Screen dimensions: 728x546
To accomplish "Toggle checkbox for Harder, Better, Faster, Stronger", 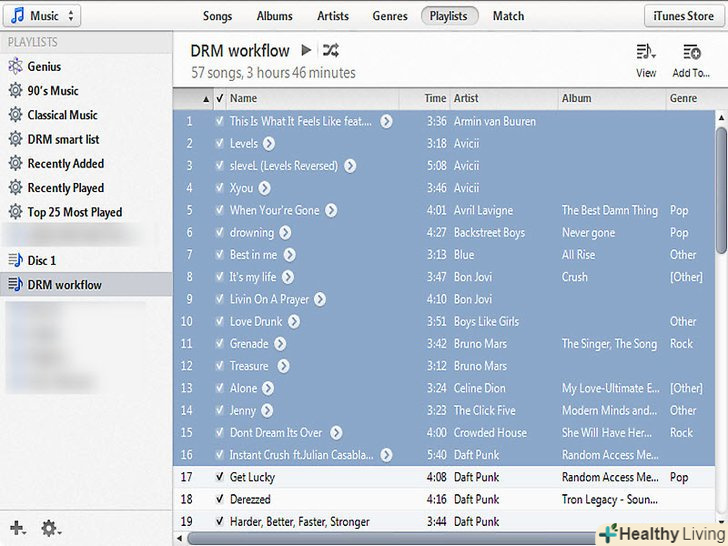I will [219, 521].
